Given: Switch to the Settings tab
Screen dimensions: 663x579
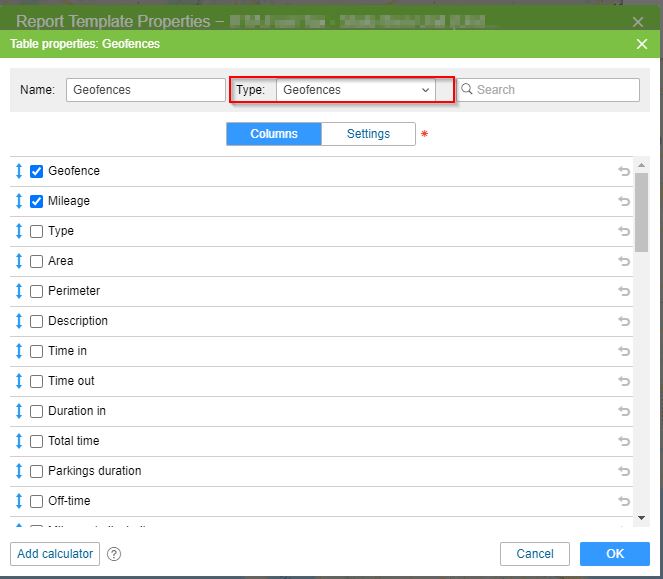Looking at the screenshot, I should click(368, 134).
